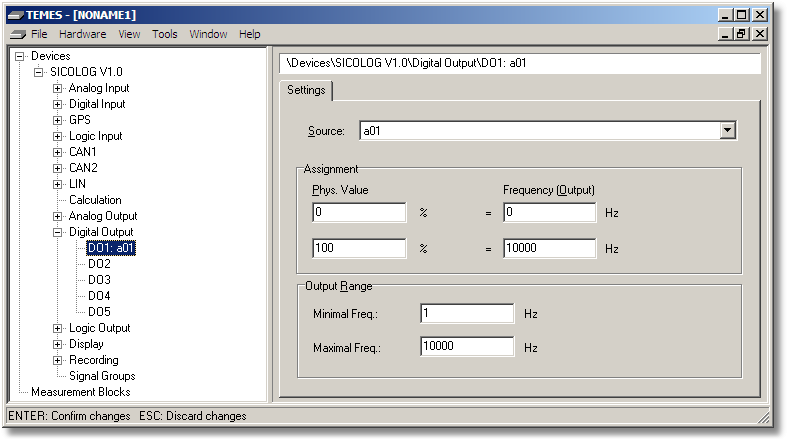The width and height of the screenshot is (788, 442).
Task: Select DO4 tree item
Action: [99, 296]
